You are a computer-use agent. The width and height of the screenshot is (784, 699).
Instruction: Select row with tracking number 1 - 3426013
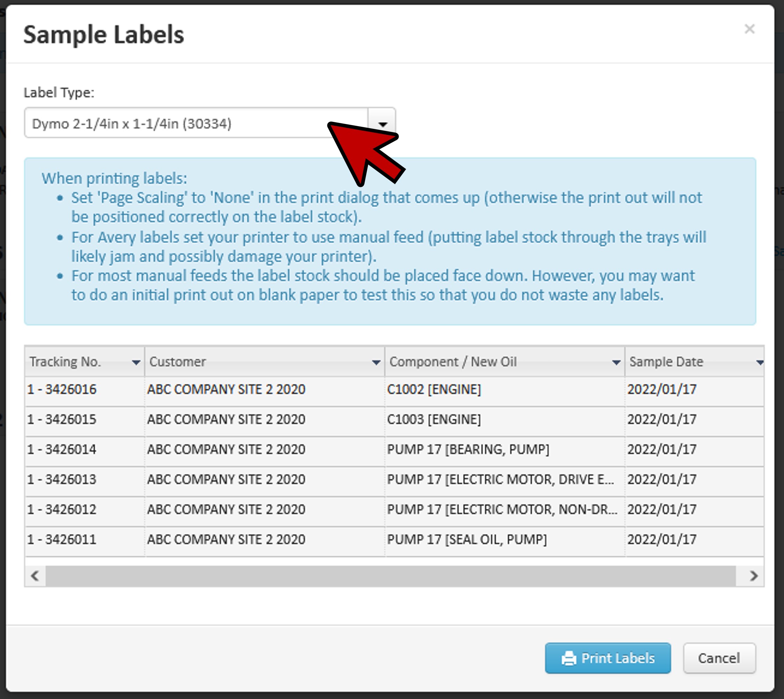click(62, 479)
